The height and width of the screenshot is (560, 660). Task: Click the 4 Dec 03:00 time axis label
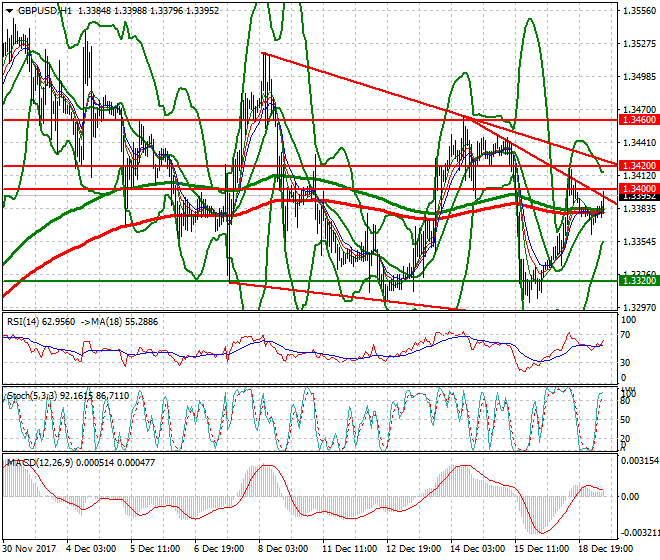pos(91,549)
